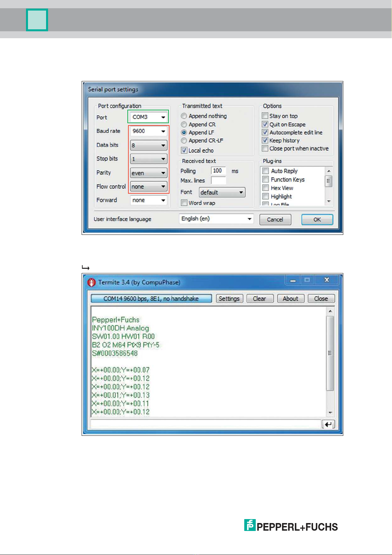Enable the Function Keys plug-in
The width and height of the screenshot is (392, 555).
pyautogui.click(x=266, y=180)
